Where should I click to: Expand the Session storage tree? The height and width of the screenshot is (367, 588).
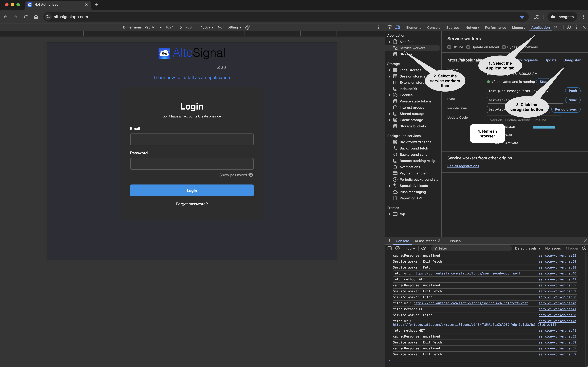coord(390,77)
